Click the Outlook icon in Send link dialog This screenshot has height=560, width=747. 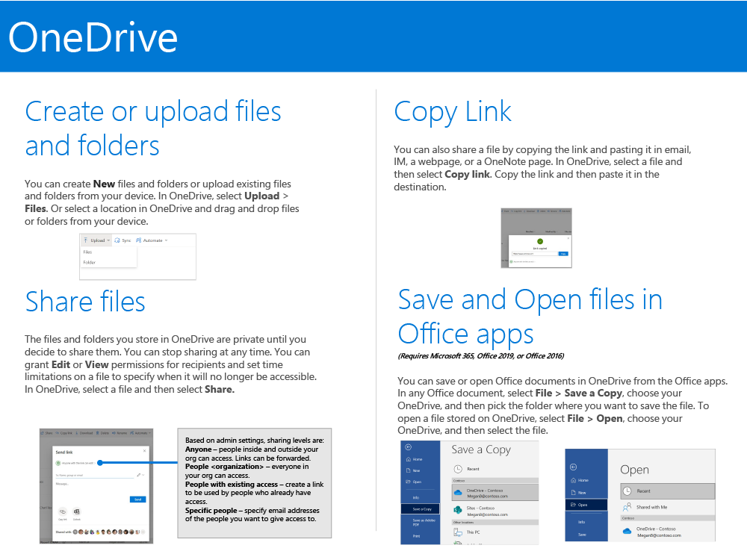pos(77,512)
